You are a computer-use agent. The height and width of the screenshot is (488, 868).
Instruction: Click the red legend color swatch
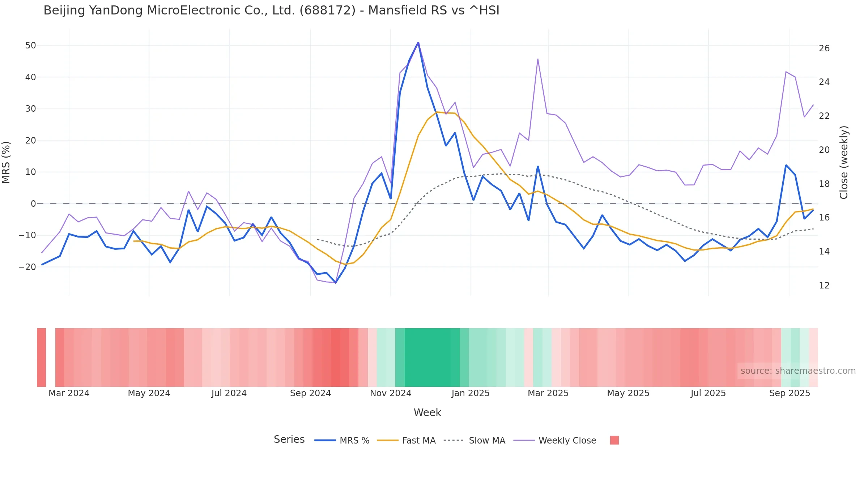(x=614, y=440)
